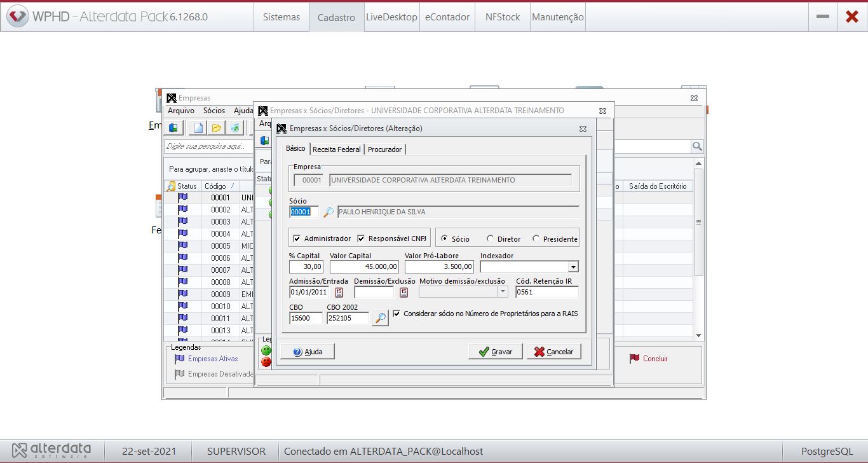Toggle Considerar sócio no Número de Proprietários checkbox
This screenshot has height=463, width=868.
click(x=397, y=314)
